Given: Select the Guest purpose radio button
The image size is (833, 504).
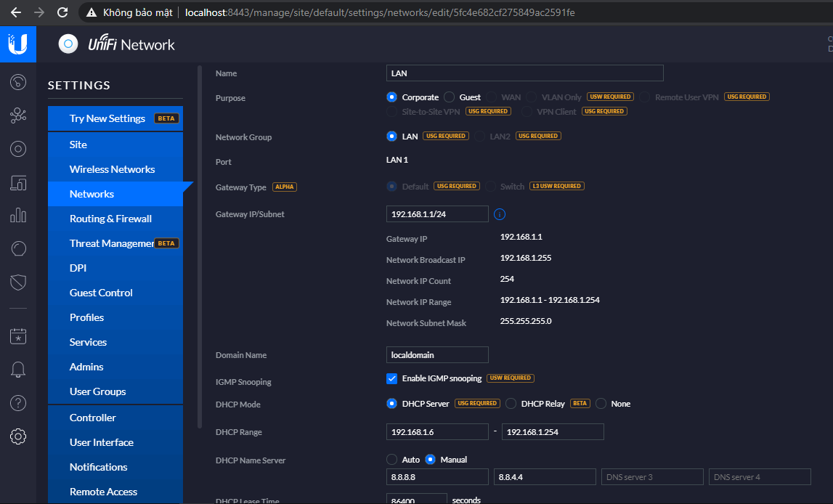Looking at the screenshot, I should (450, 97).
